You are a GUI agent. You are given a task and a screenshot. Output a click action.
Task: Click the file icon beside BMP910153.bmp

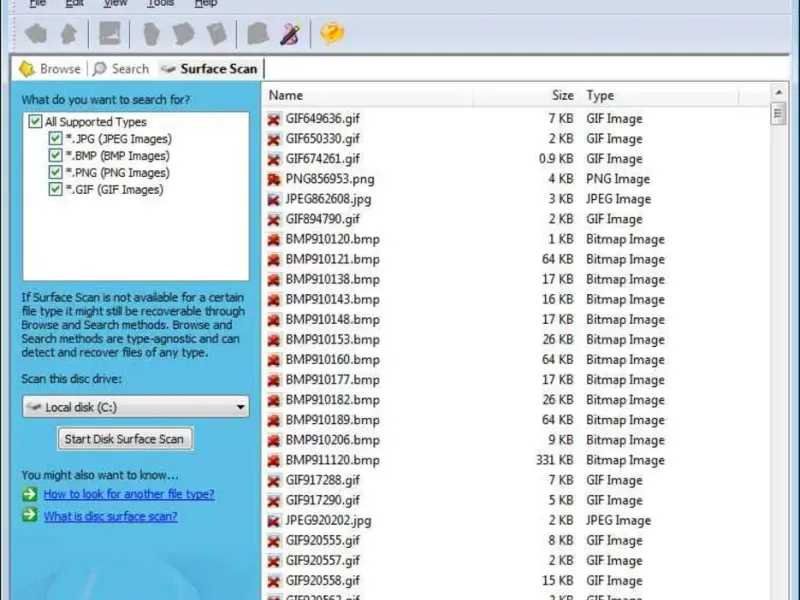pyautogui.click(x=274, y=340)
